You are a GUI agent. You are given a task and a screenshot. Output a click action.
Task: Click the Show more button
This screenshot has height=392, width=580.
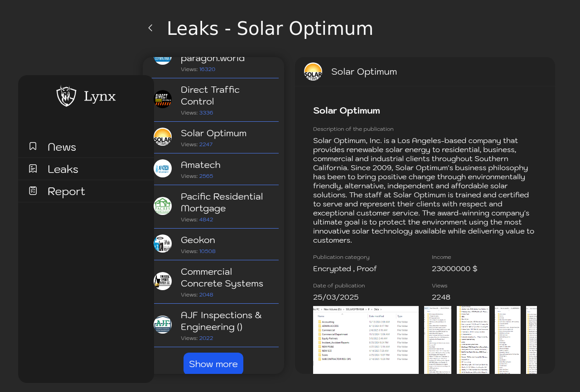213,363
